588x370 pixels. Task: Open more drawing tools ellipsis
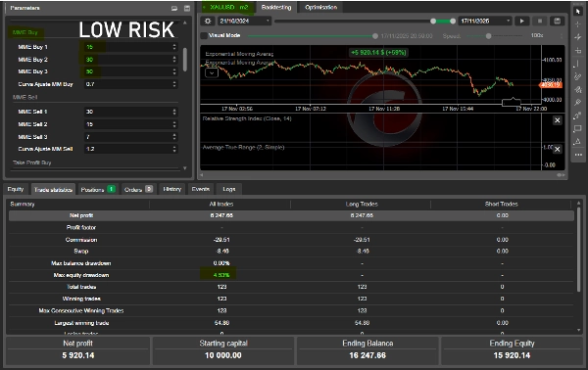tap(578, 155)
